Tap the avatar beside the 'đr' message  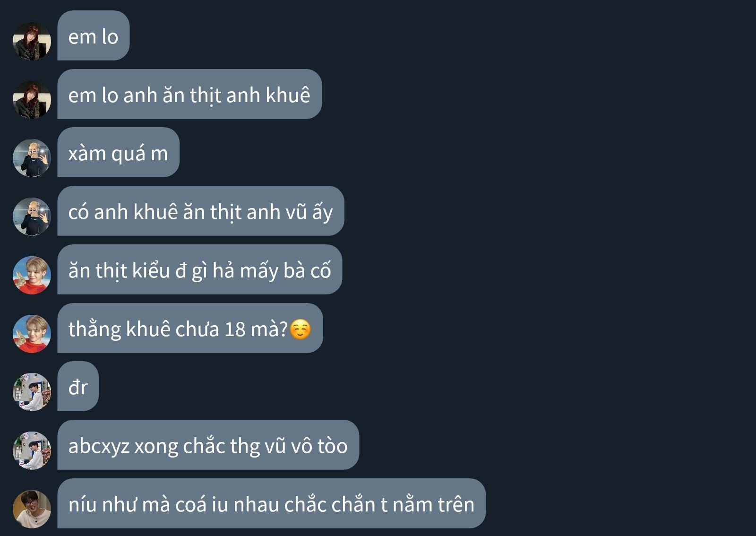coord(32,392)
